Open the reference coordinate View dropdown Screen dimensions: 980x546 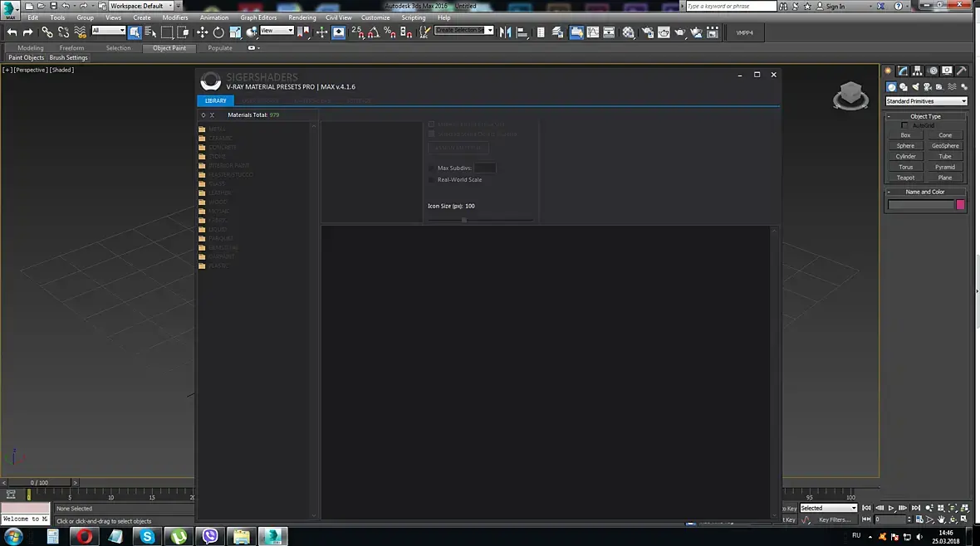(277, 30)
